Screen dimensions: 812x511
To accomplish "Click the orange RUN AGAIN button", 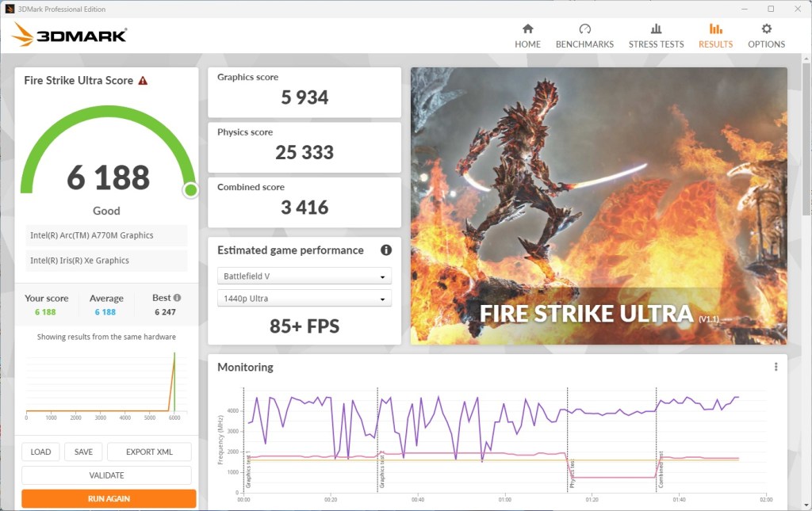I will coord(109,498).
